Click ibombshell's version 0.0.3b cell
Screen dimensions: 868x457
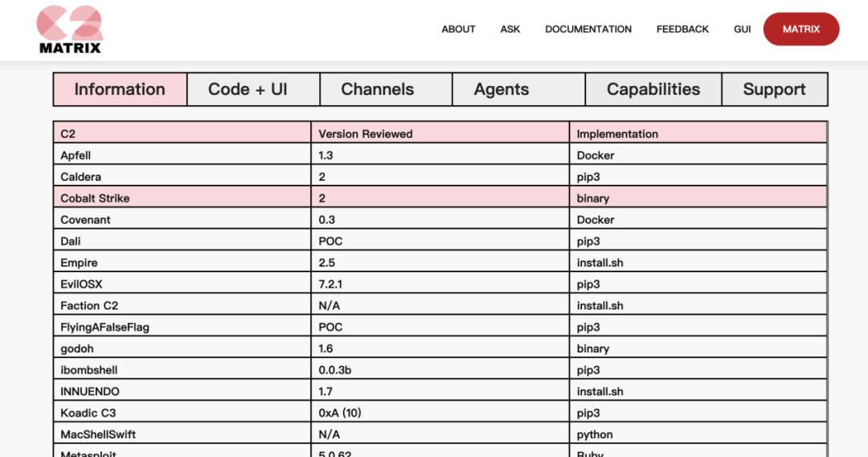click(440, 369)
